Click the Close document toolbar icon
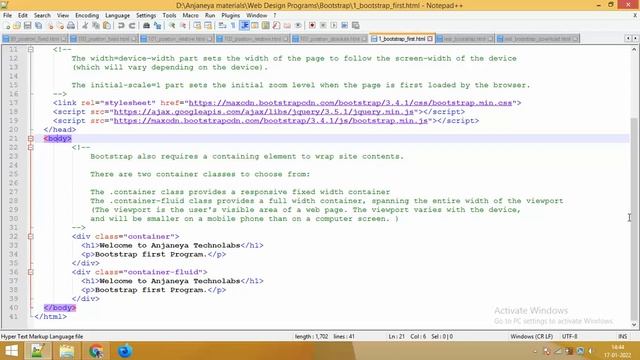640x360 pixels. 50,26
